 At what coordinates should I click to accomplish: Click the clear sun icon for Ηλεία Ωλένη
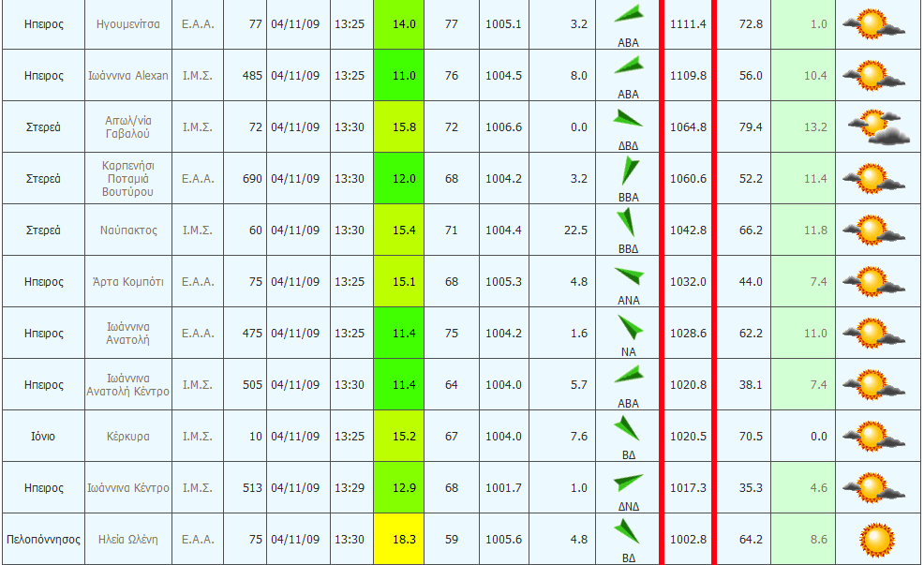[x=876, y=539]
